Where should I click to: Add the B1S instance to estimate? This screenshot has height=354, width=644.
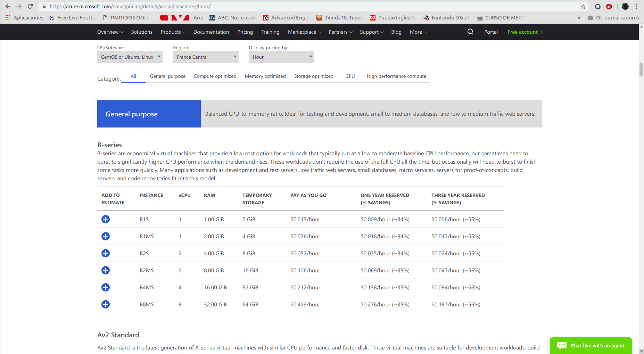point(106,219)
